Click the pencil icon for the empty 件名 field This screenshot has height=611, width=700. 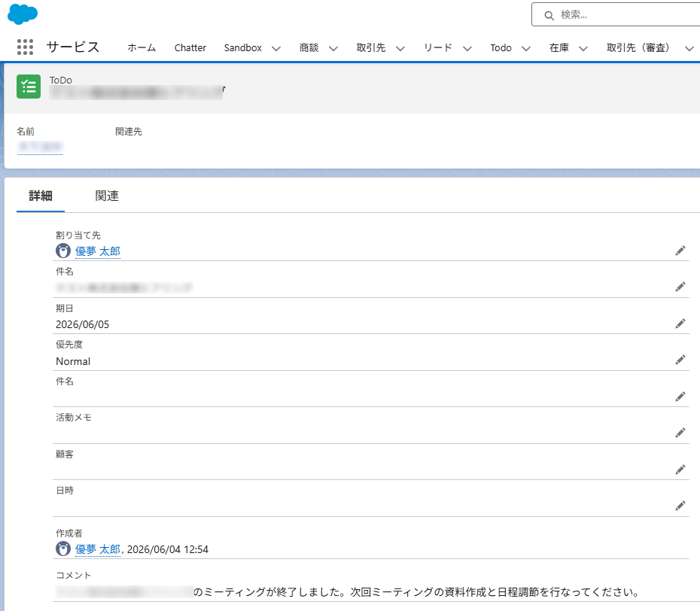click(680, 397)
